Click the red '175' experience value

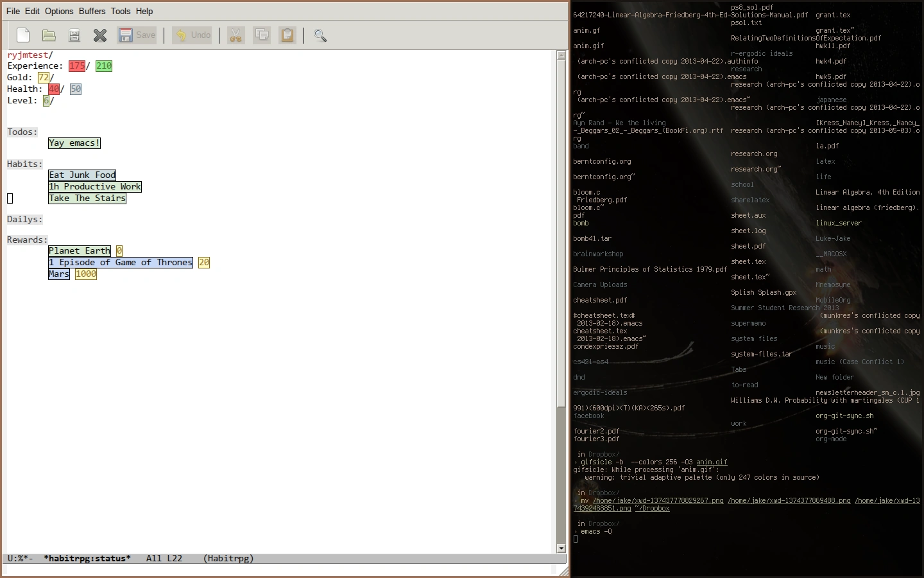77,66
